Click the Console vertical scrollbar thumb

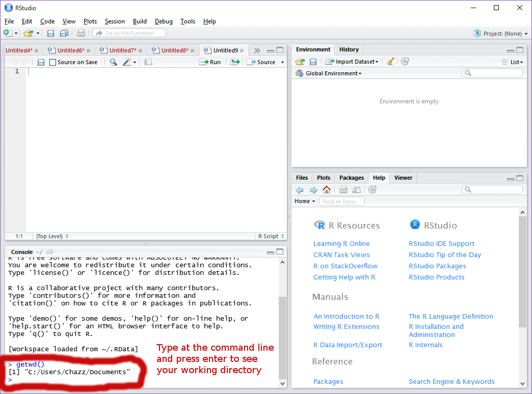tap(282, 338)
